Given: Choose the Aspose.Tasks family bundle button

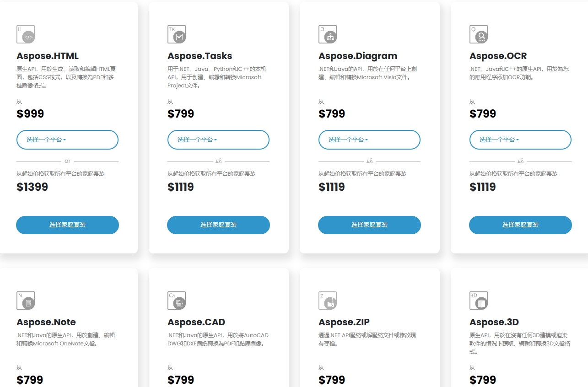Looking at the screenshot, I should click(x=218, y=225).
